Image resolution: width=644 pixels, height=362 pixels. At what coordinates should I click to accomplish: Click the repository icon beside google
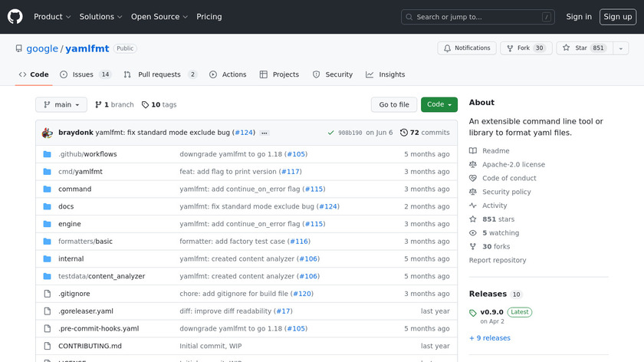click(19, 48)
